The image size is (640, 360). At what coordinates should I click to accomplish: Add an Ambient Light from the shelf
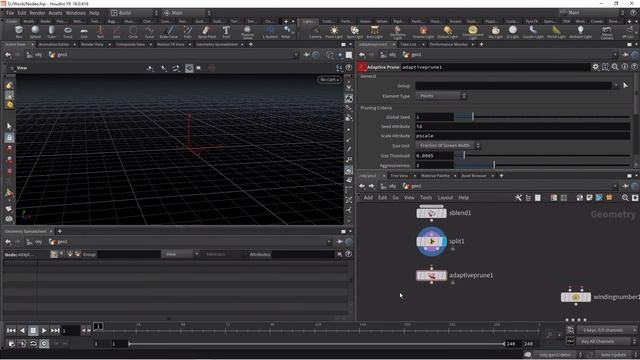[x=580, y=31]
